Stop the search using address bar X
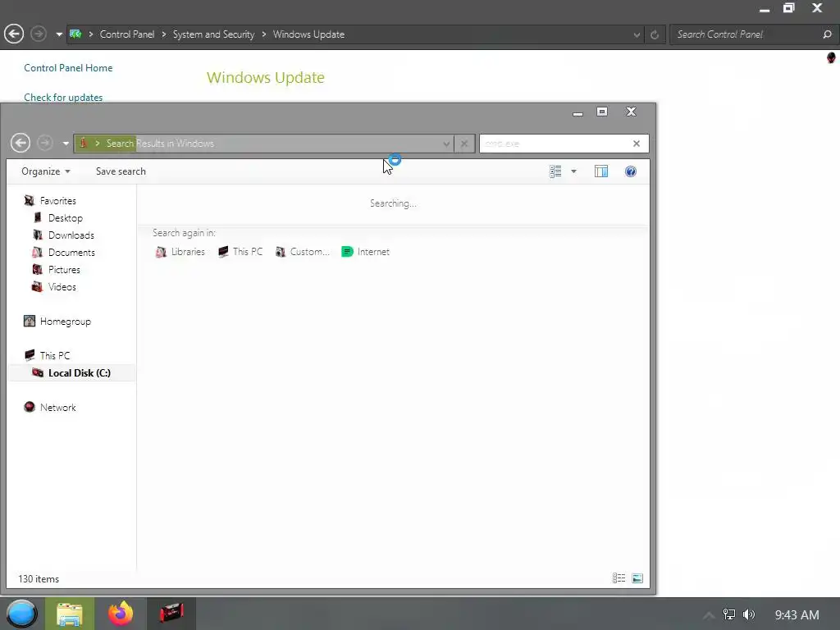This screenshot has height=630, width=840. 464,144
